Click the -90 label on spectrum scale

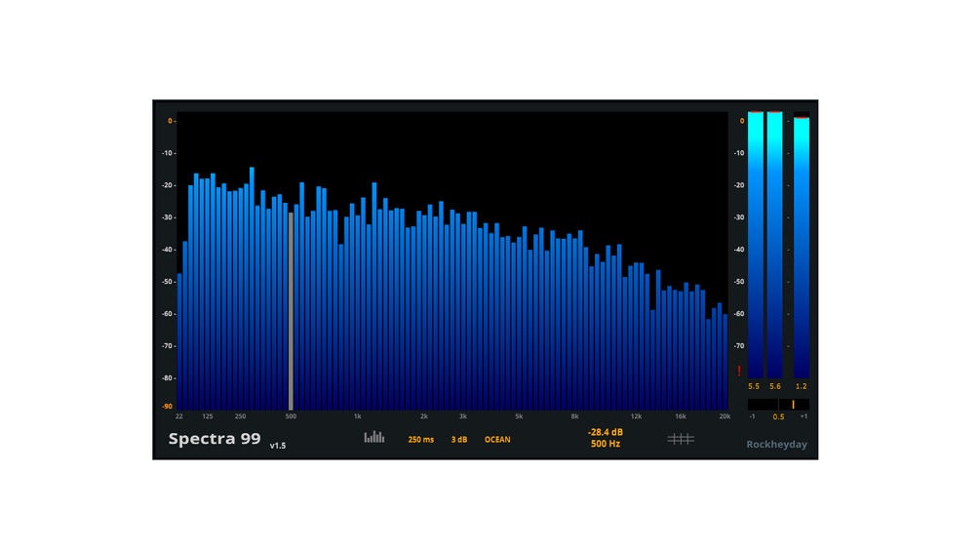click(x=168, y=407)
